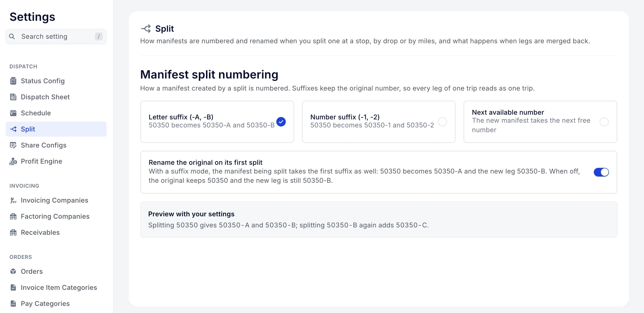Screen dimensions: 644x313
Task: Click the Orders box icon
Action: (13, 271)
